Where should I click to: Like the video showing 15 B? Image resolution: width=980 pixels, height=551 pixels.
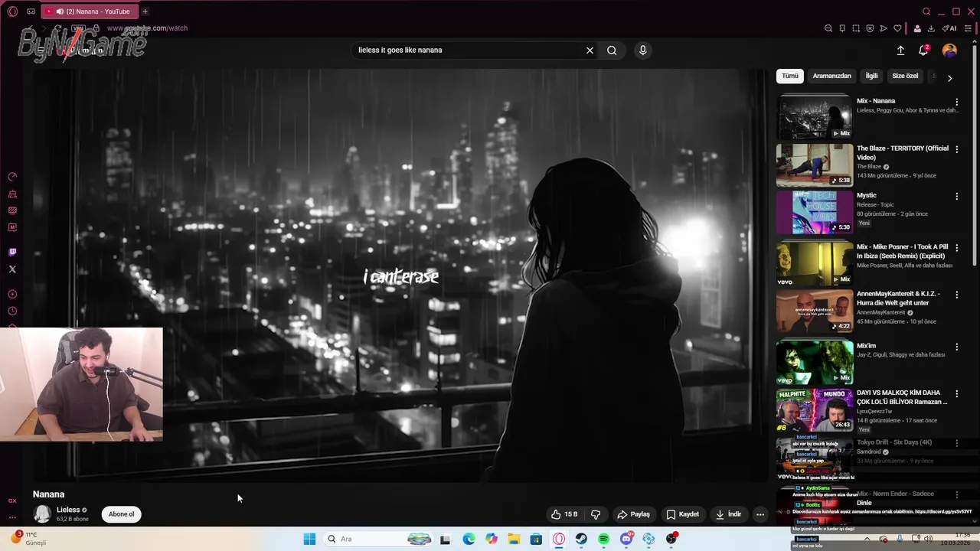click(564, 514)
